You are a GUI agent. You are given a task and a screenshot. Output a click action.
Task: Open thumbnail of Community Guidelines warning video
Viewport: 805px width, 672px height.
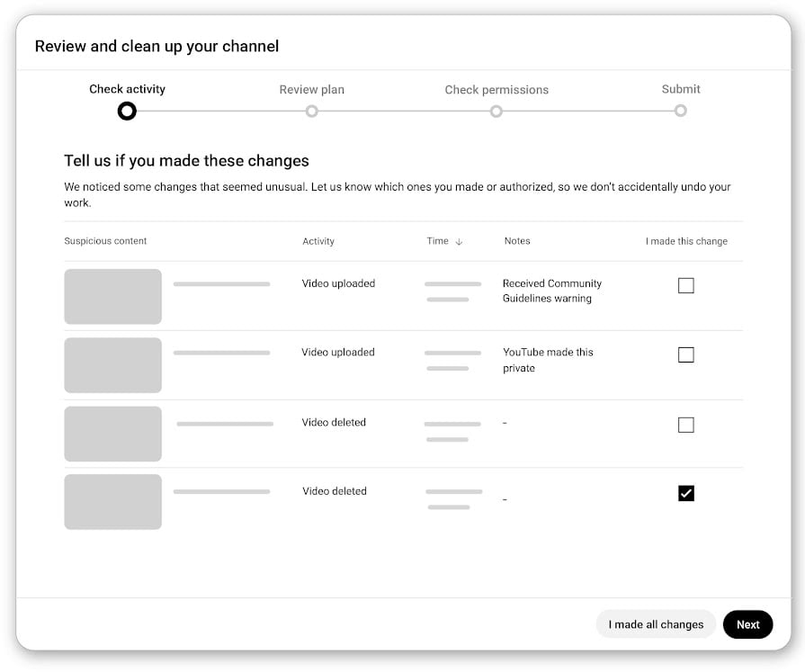(x=113, y=296)
